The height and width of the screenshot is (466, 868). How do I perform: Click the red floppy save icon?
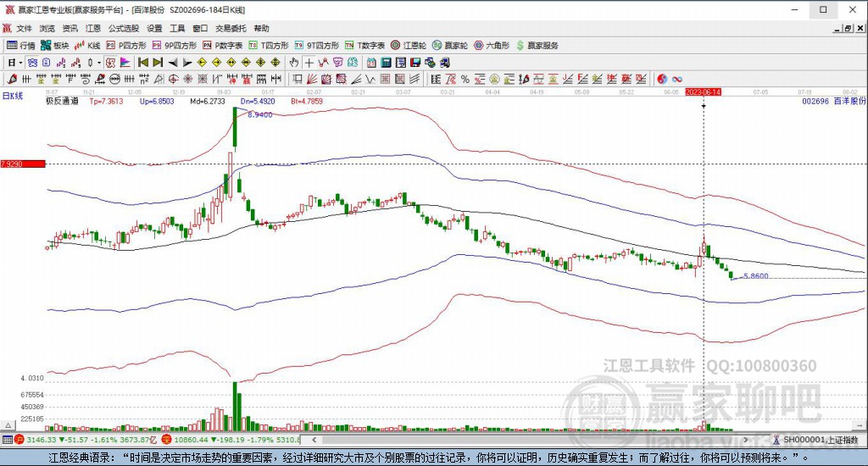tap(415, 63)
